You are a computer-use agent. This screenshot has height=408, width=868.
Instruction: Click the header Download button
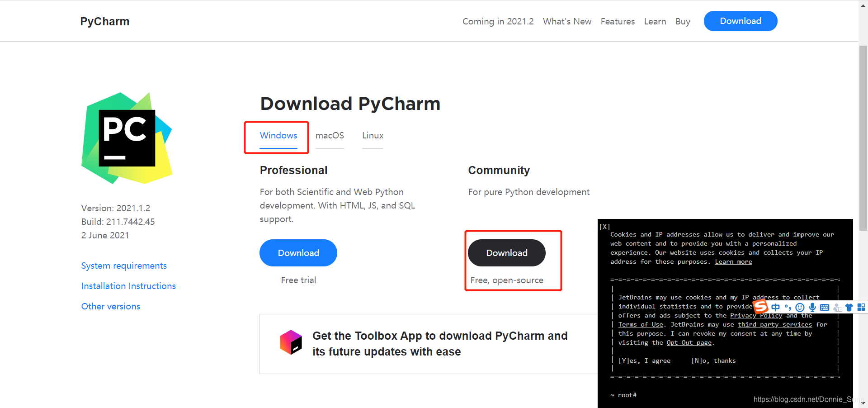(x=741, y=21)
